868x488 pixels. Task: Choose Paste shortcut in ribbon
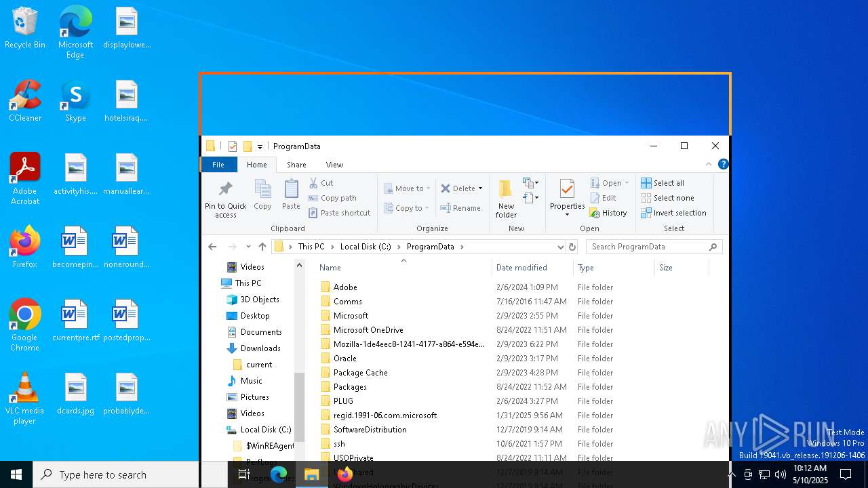340,213
